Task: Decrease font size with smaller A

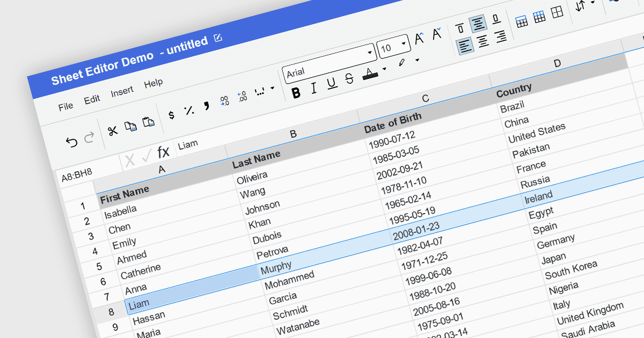Action: tap(437, 34)
